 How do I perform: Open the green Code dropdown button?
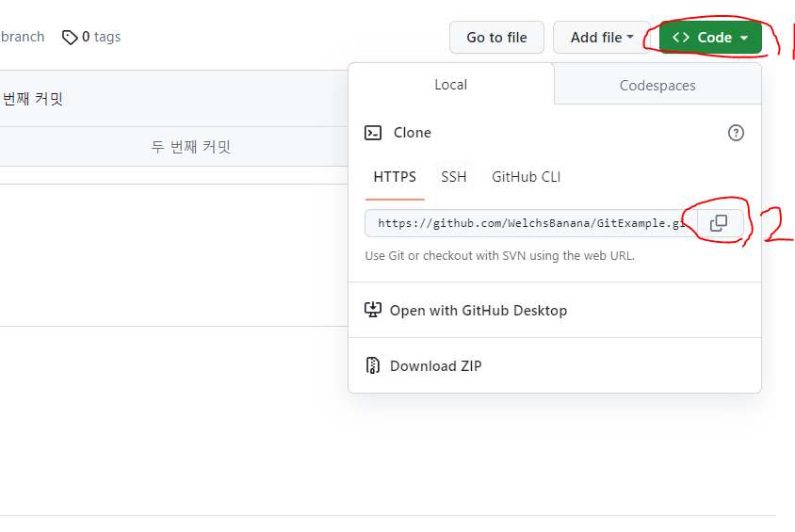point(710,38)
